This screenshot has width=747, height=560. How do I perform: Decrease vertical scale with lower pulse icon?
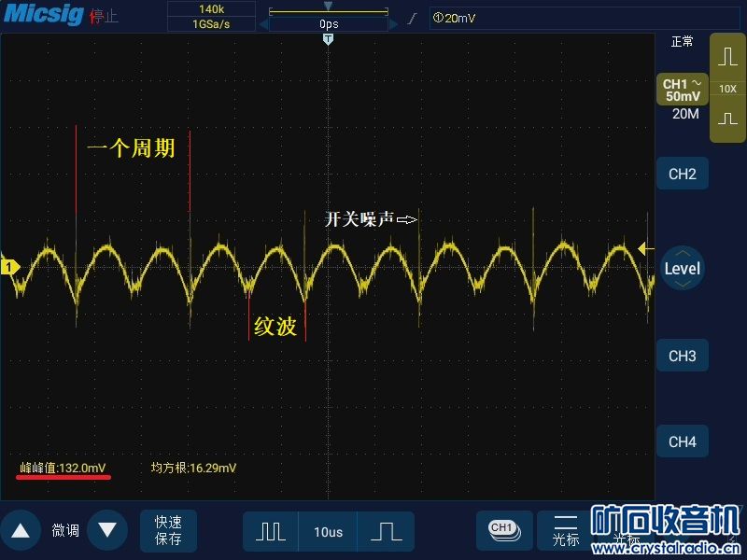tap(727, 119)
